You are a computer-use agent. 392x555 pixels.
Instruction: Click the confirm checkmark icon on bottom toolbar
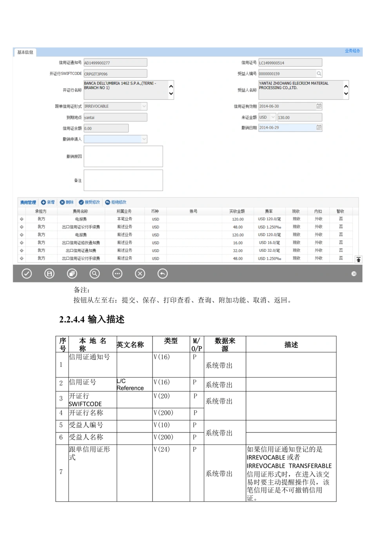coord(26,273)
